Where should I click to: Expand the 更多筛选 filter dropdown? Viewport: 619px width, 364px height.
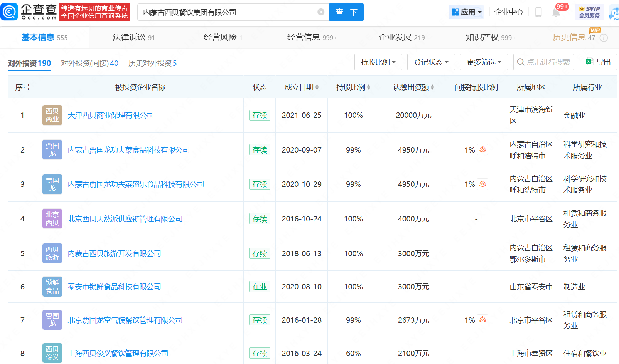click(484, 62)
